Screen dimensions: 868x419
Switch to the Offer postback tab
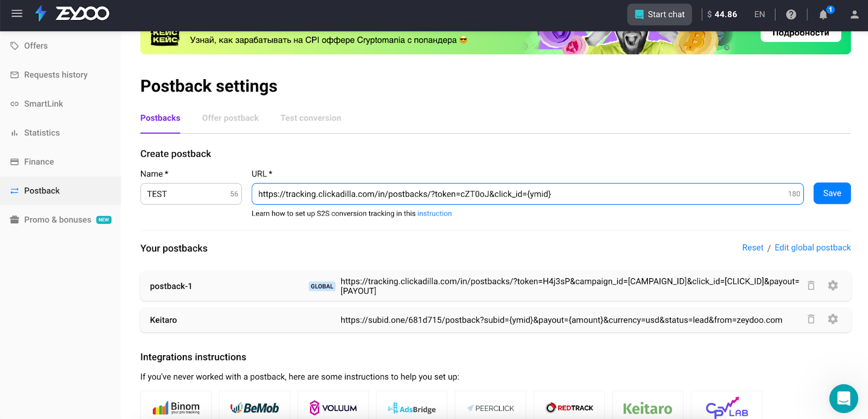[x=230, y=118]
